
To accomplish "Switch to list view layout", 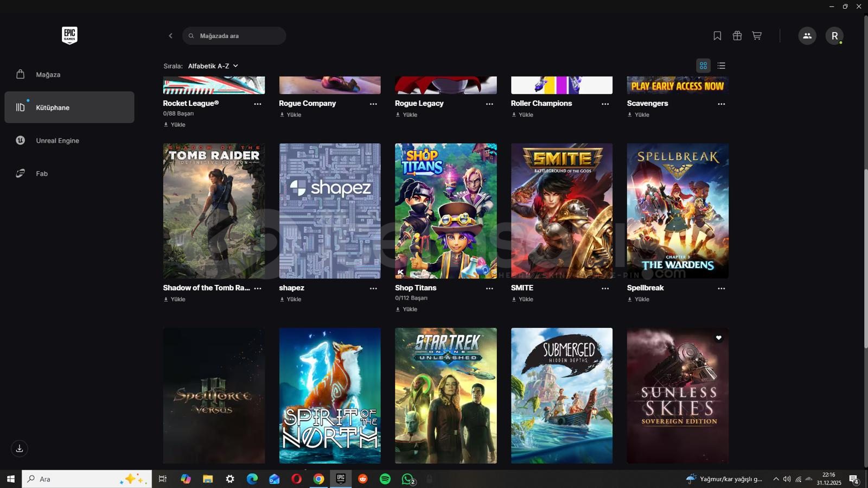I will (x=721, y=66).
